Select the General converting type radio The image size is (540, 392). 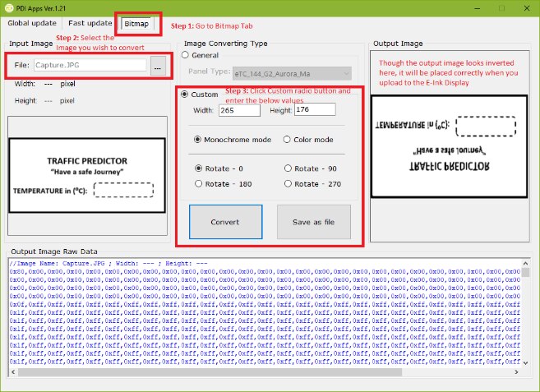click(x=185, y=55)
